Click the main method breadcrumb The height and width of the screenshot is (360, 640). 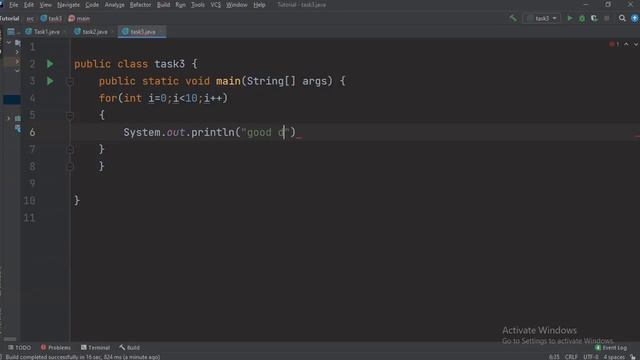coord(79,18)
